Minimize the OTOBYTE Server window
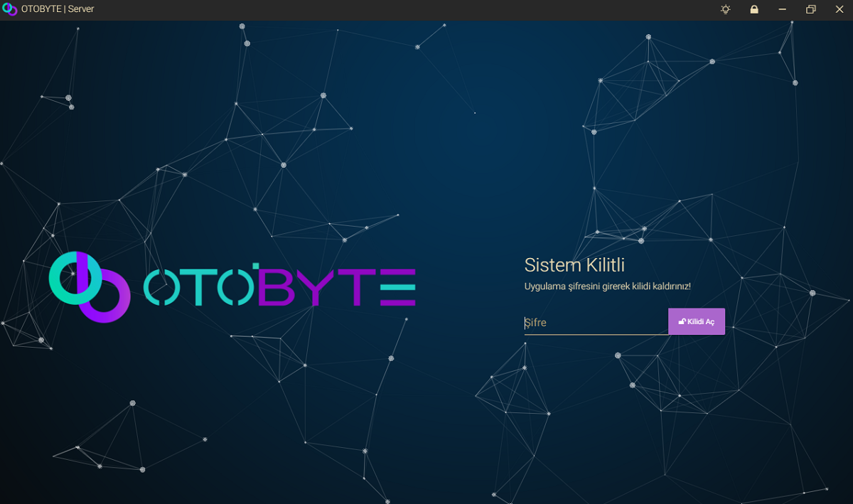This screenshot has width=853, height=504. click(783, 9)
